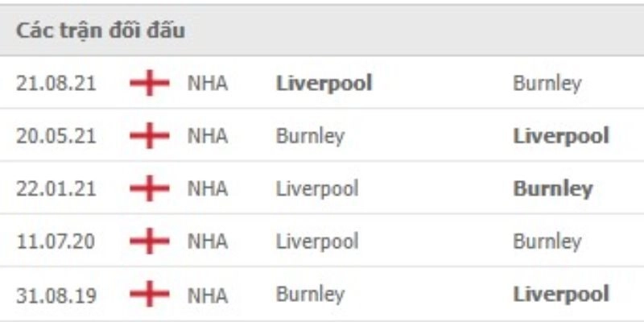Click the 31.08.19 match date
Viewport: 644px width, 322px height.
[x=56, y=295]
